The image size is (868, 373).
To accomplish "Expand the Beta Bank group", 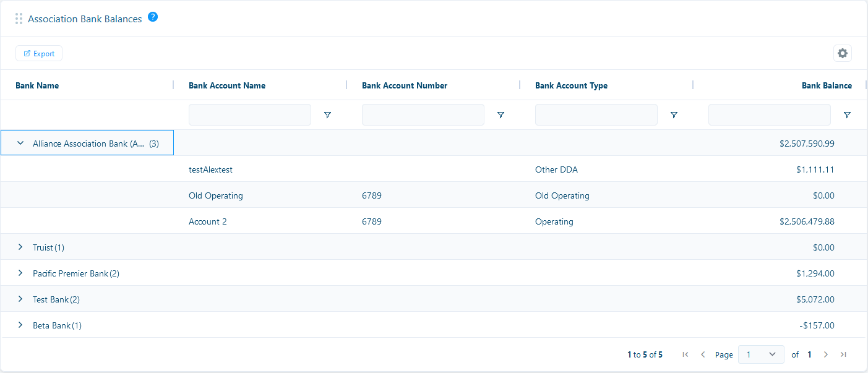I will 20,325.
